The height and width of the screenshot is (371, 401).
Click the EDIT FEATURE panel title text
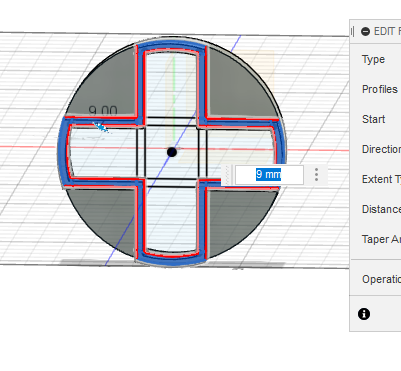pyautogui.click(x=387, y=32)
